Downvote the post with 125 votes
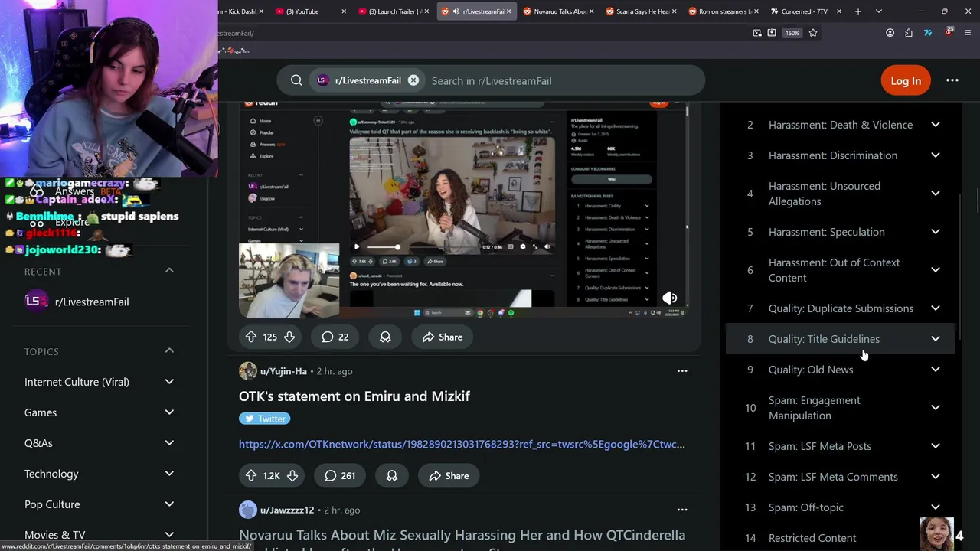This screenshot has height=551, width=980. click(x=289, y=337)
